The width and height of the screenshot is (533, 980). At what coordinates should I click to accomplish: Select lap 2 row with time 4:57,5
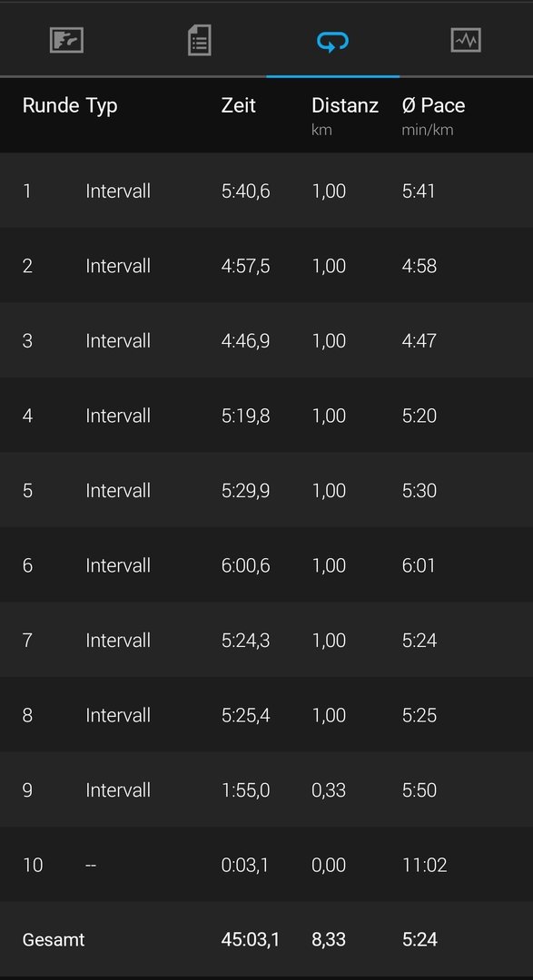point(267,266)
